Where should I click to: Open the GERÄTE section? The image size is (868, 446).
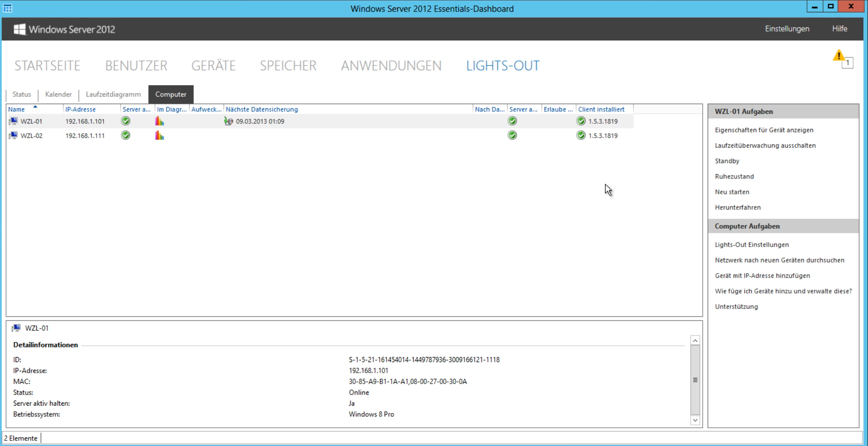click(213, 66)
